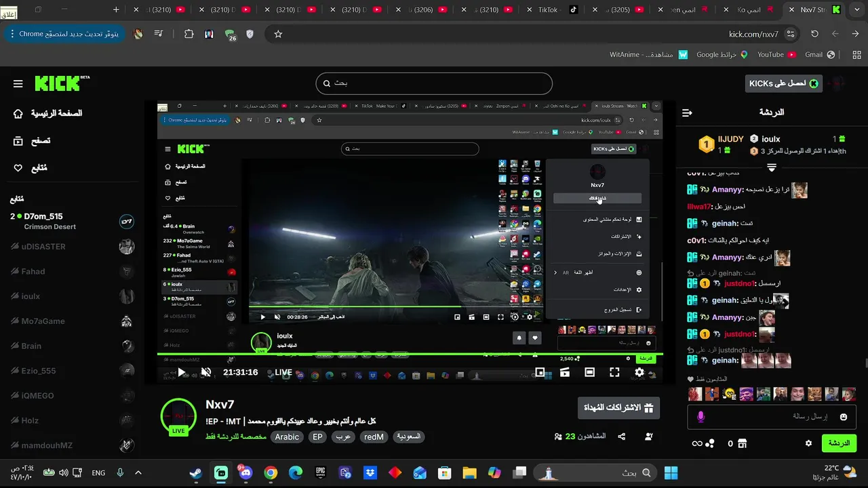Open Fahad channel in sidebar
The image size is (868, 488).
(72, 272)
